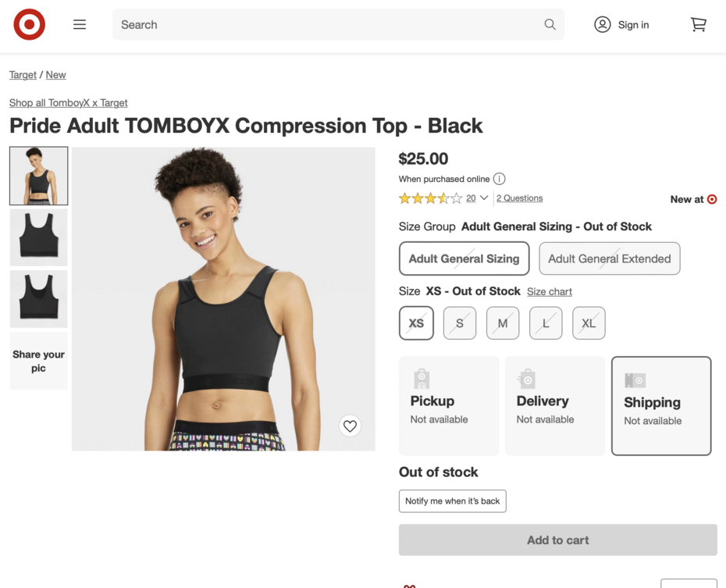Image resolution: width=726 pixels, height=588 pixels.
Task: Open the 2 Questions link
Action: pyautogui.click(x=519, y=198)
